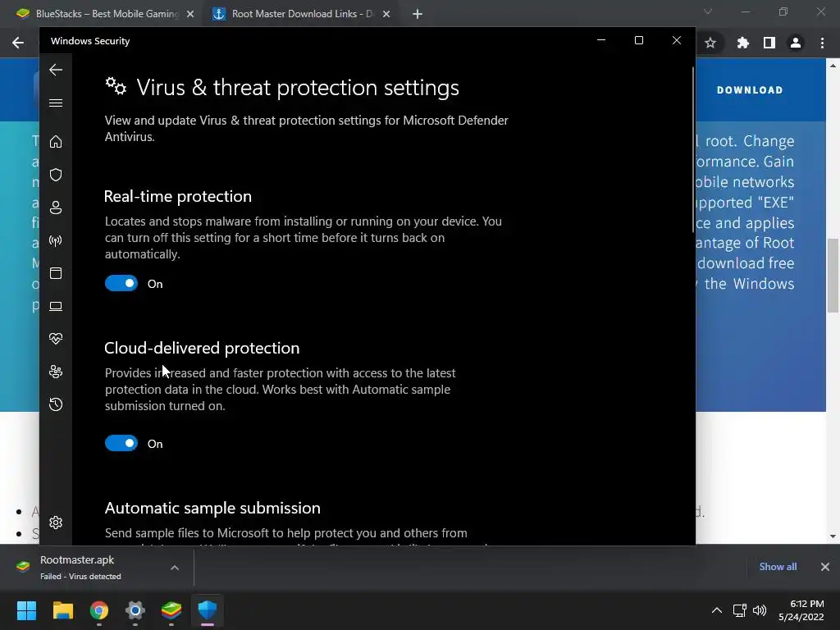Open Chrome extensions puzzle icon
Screen dimensions: 840x630
point(743,43)
